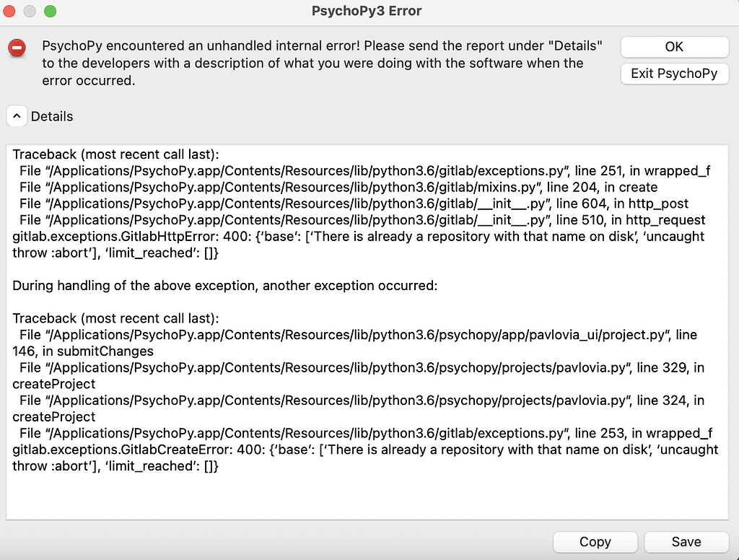Collapse the Details disclosure chevron
This screenshot has height=560, width=739.
tap(16, 115)
